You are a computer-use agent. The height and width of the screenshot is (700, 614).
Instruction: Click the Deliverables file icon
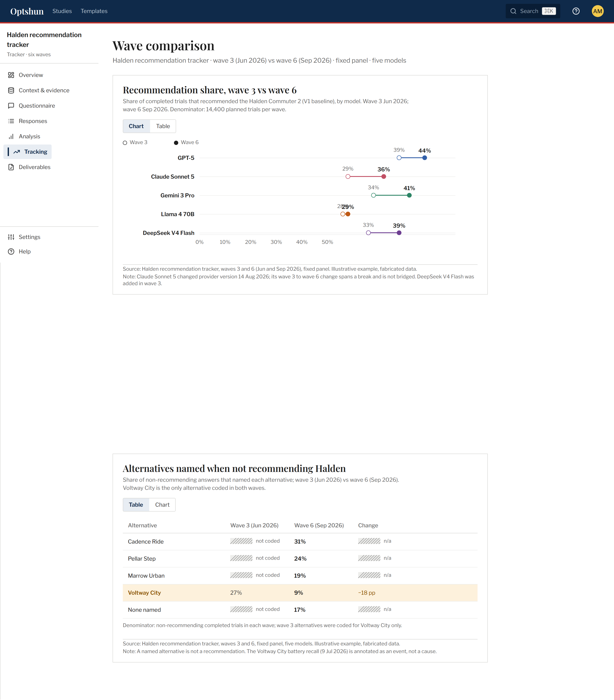[11, 167]
